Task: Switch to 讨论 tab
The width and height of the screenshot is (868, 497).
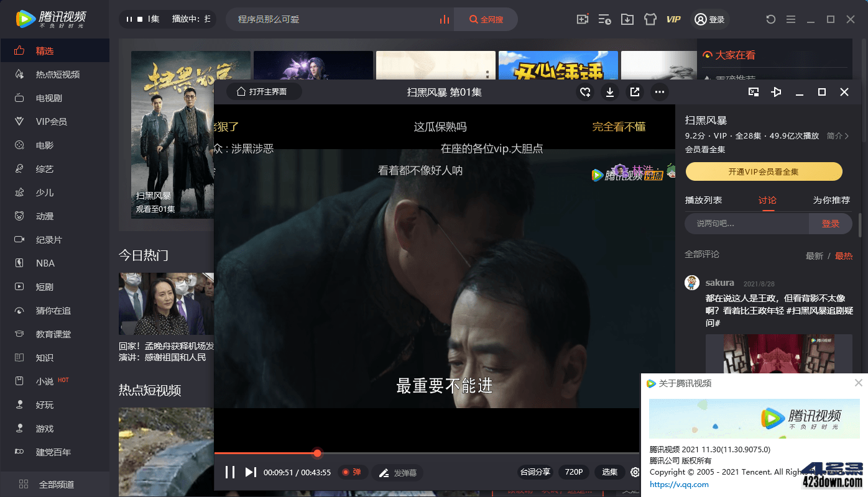Action: 767,200
